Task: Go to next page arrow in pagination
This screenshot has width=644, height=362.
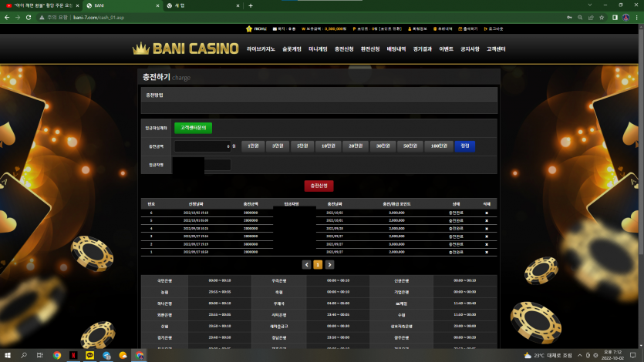Action: 329,265
